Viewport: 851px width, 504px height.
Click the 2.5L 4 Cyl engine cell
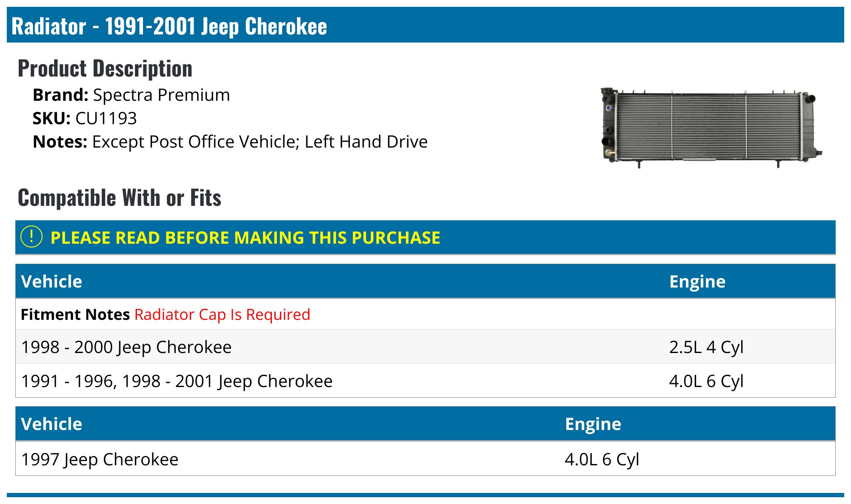706,347
